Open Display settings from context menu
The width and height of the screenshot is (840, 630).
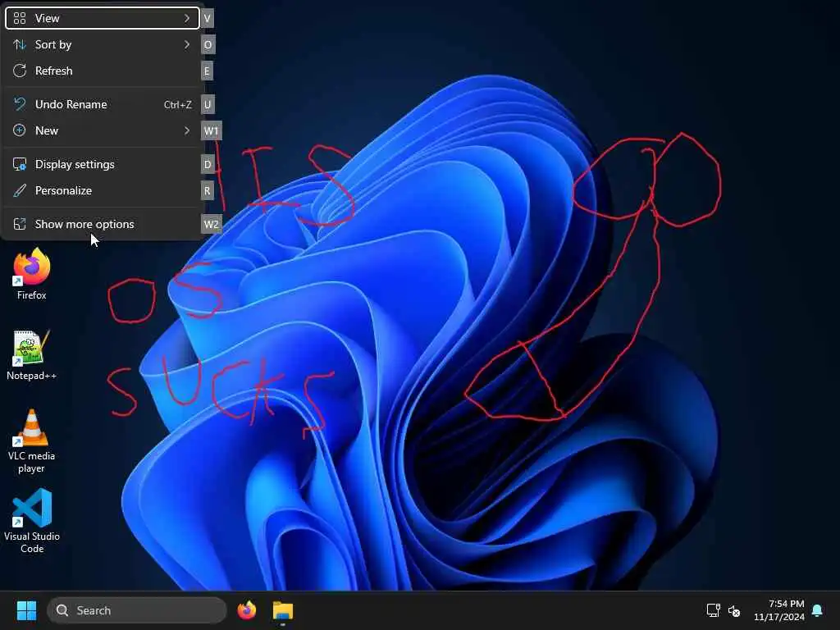(x=103, y=164)
